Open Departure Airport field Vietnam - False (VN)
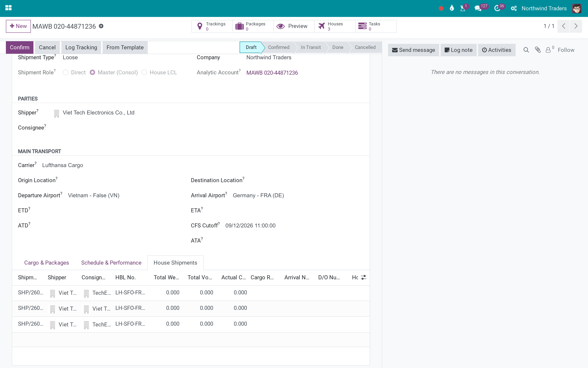The width and height of the screenshot is (588, 368). coord(94,195)
